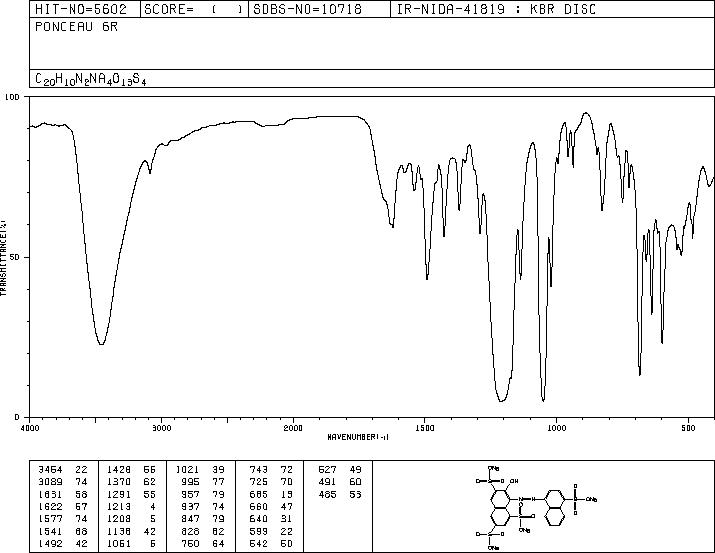Select peak 491 in the peak table

coord(327,482)
